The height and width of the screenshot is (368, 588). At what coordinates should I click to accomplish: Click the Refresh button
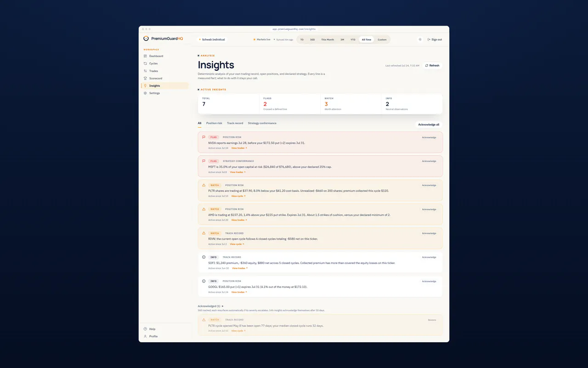(432, 65)
